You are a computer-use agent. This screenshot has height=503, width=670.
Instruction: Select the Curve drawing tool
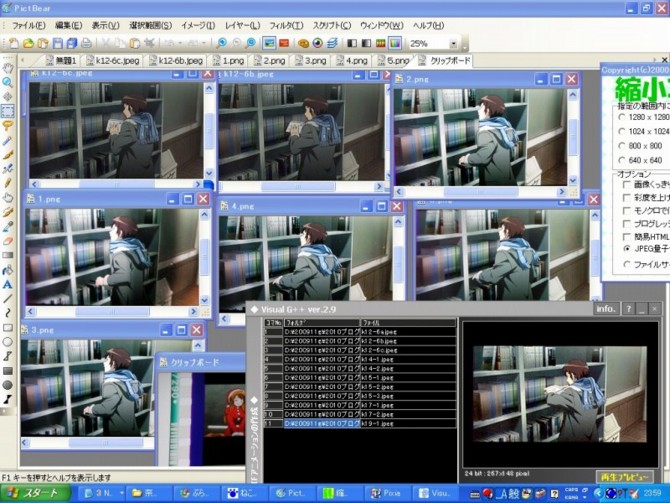[x=8, y=313]
